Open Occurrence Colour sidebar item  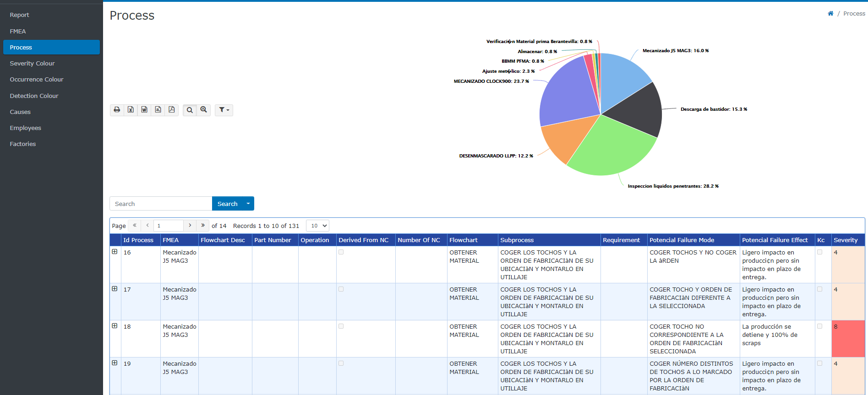pyautogui.click(x=51, y=79)
